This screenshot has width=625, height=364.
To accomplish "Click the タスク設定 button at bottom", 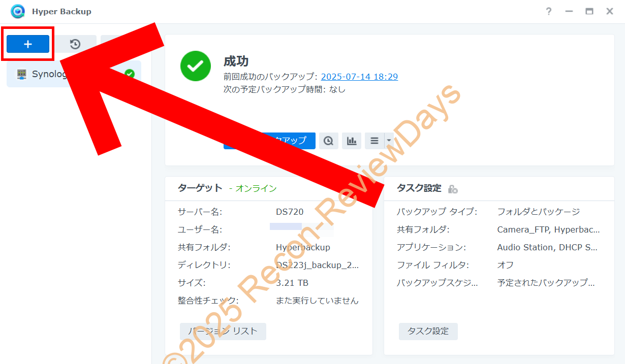I will click(x=428, y=331).
